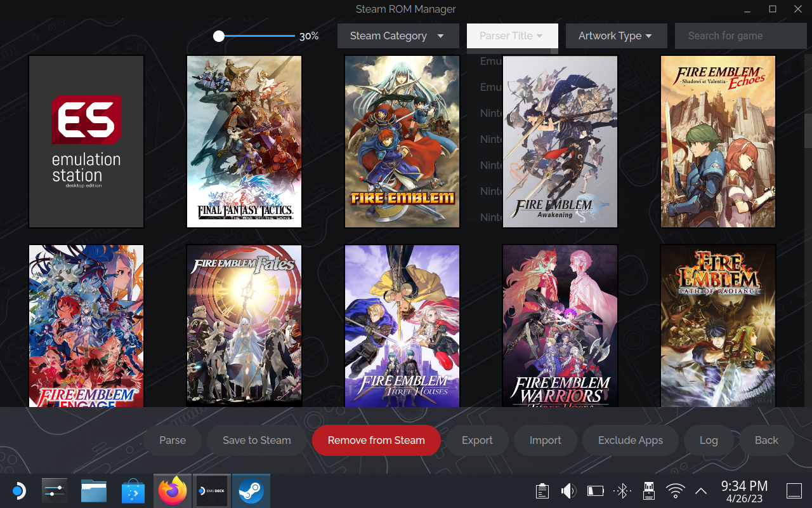Viewport: 812px width, 508px height.
Task: Check battery status in the system tray
Action: tap(595, 490)
